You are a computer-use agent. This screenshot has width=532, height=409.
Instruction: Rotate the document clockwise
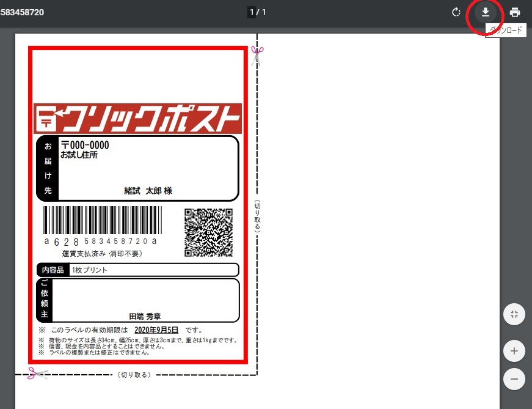pos(456,13)
